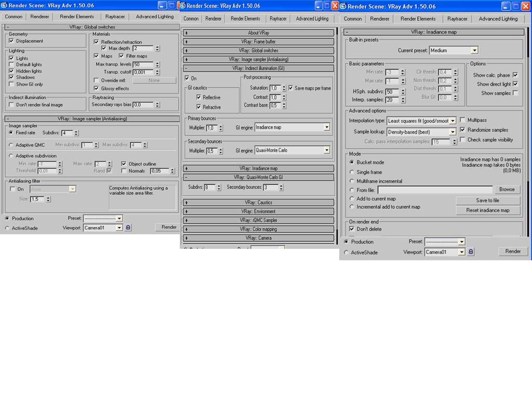Click the Render button in right window
This screenshot has width=532, height=399.
[513, 251]
